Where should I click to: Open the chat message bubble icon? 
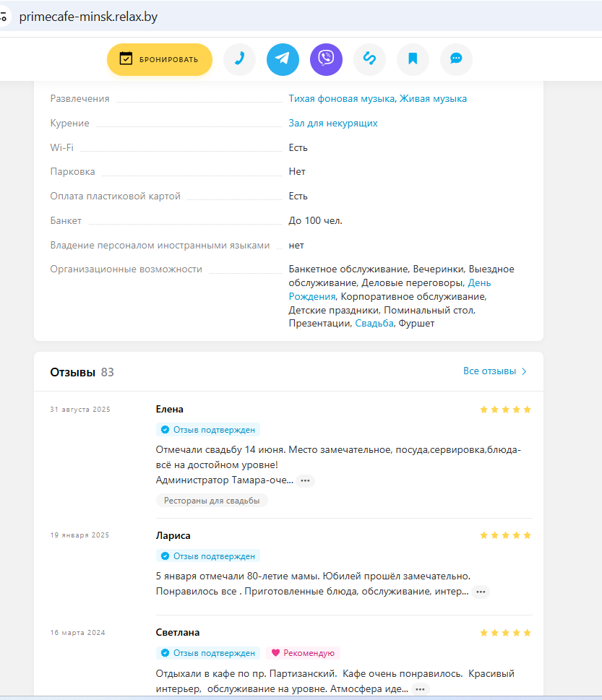click(x=456, y=59)
